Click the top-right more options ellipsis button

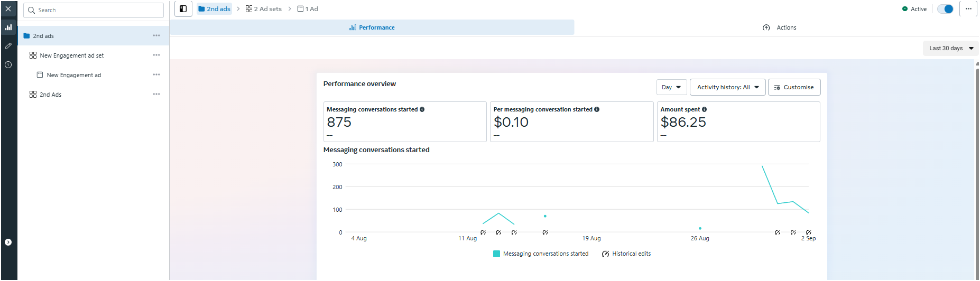coord(968,9)
